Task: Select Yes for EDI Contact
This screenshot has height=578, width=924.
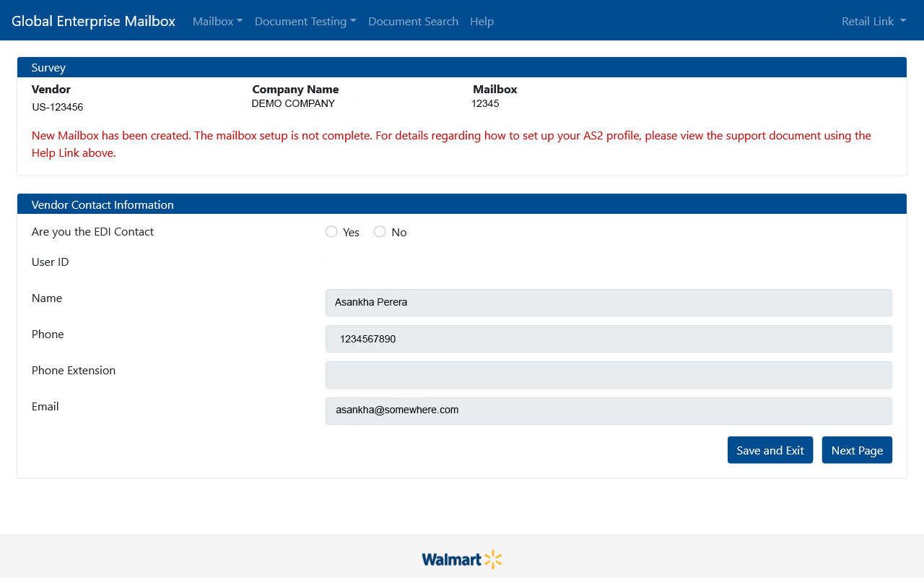Action: (x=331, y=231)
